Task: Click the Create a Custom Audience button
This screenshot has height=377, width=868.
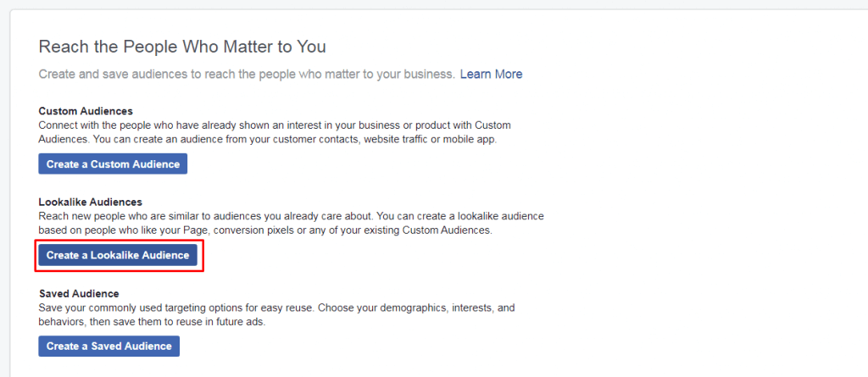Action: click(x=113, y=164)
